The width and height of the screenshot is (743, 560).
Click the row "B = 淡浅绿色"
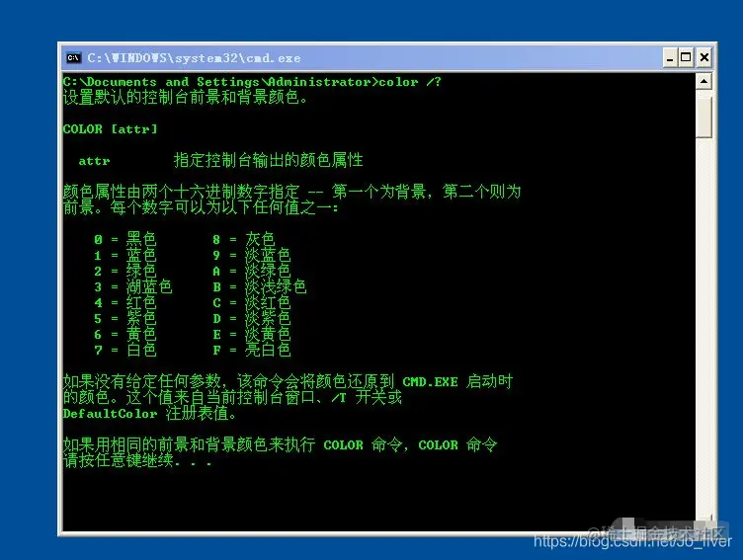point(259,286)
